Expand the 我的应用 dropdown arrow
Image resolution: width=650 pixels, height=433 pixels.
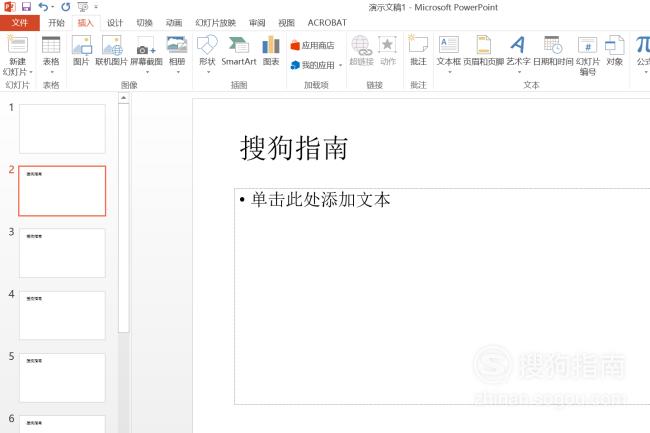(340, 65)
